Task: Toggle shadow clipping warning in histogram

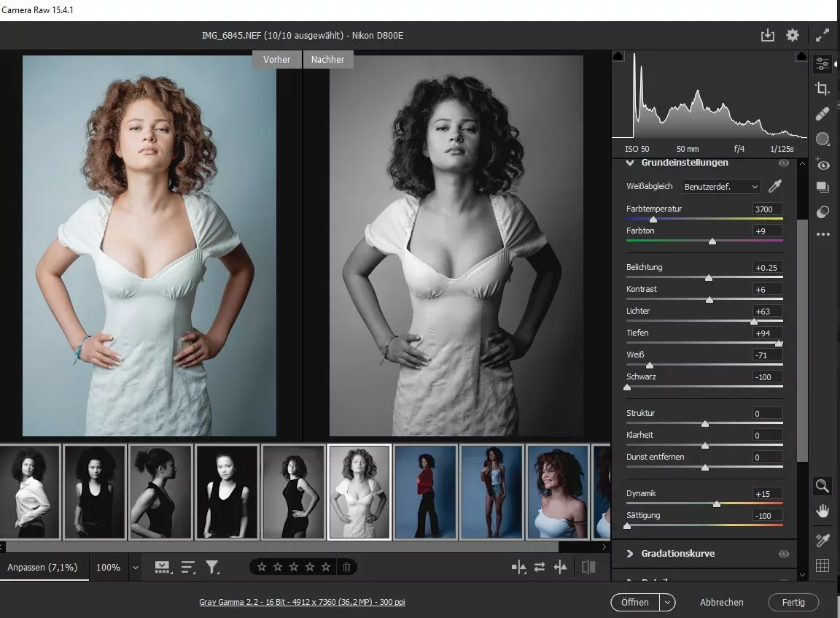Action: tap(618, 55)
